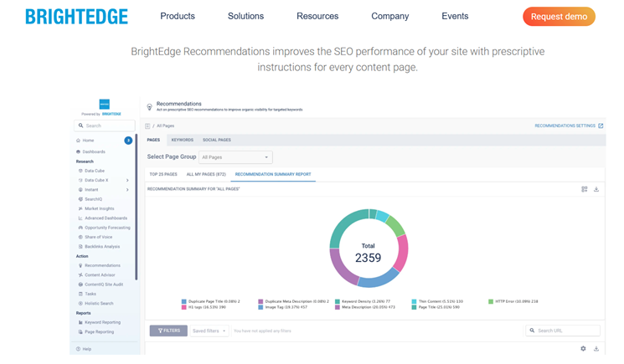Open the Select Page Group dropdown

tap(235, 157)
